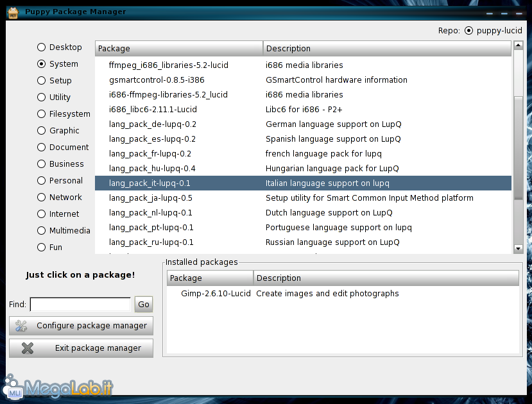Viewport: 532px width, 404px height.
Task: Select the puppy-lucid repo radio button
Action: pos(468,31)
